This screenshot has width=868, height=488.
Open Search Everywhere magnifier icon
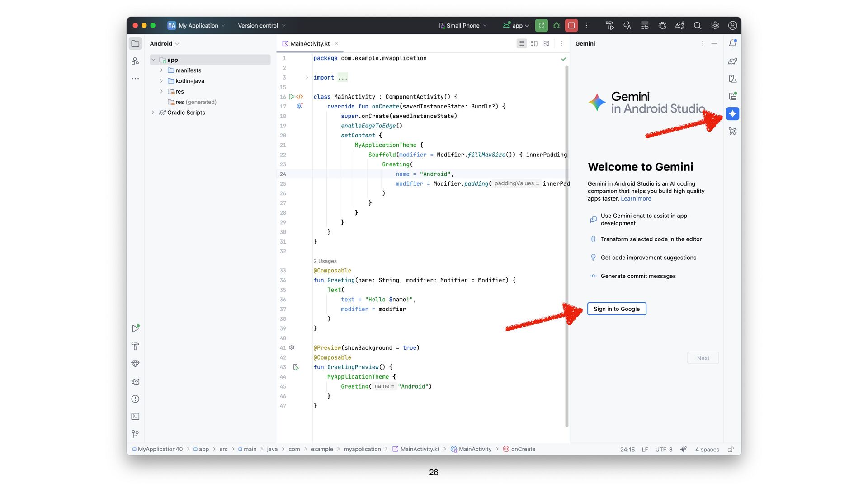click(x=698, y=26)
